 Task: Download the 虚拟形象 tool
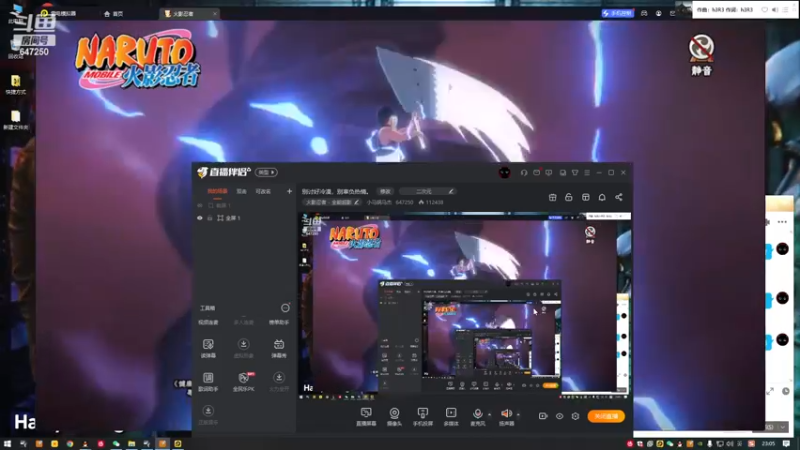click(243, 347)
